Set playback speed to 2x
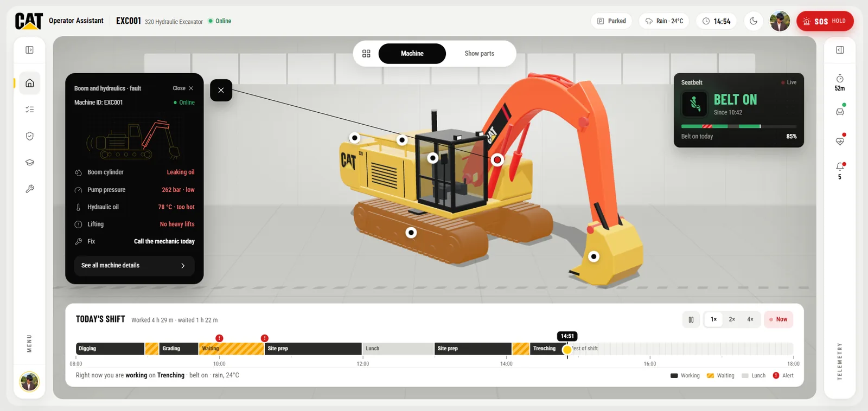868x411 pixels. coord(732,319)
